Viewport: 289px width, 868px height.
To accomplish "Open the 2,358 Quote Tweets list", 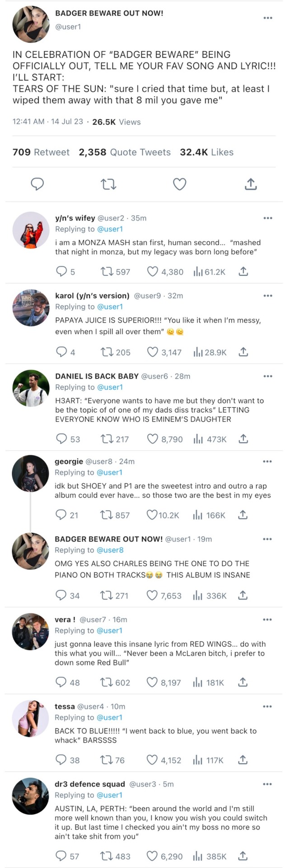I will click(125, 152).
